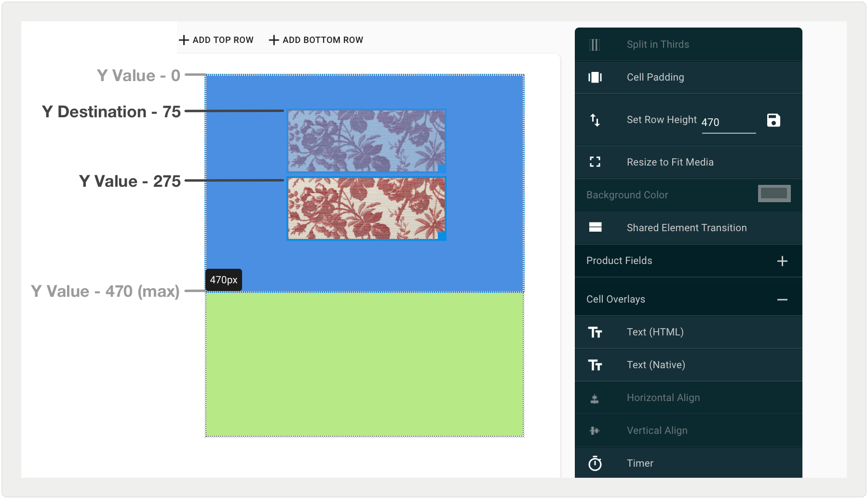Click the blue handle on the red floral image
Image resolution: width=868 pixels, height=499 pixels.
pos(442,236)
